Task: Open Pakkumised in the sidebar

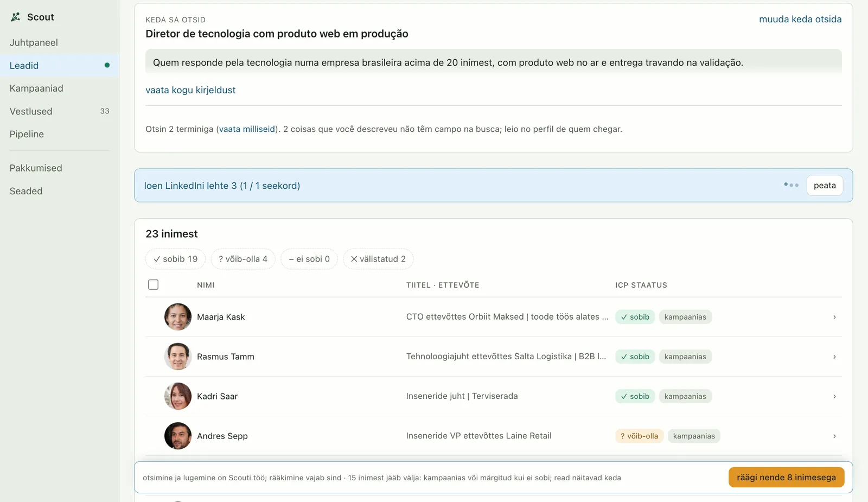Action: tap(36, 168)
